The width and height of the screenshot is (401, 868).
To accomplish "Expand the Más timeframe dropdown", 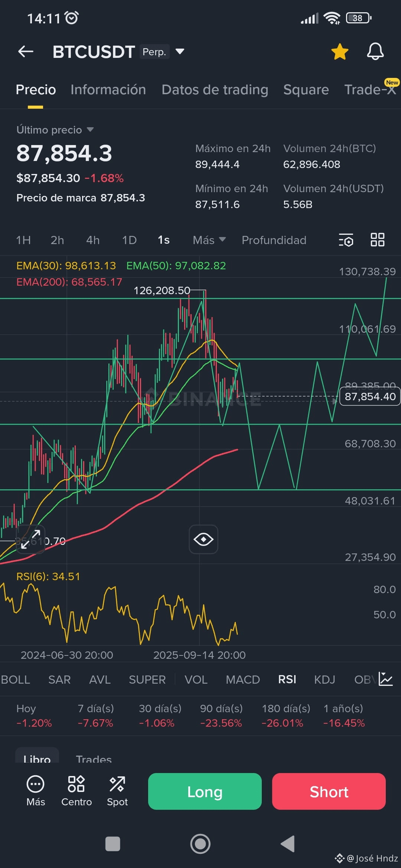I will click(209, 240).
